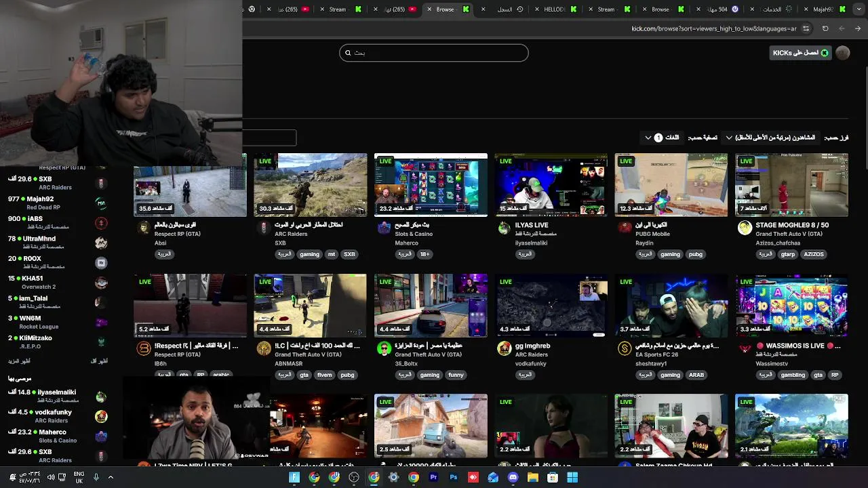
Task: Click the Get KICKs button
Action: coord(801,53)
